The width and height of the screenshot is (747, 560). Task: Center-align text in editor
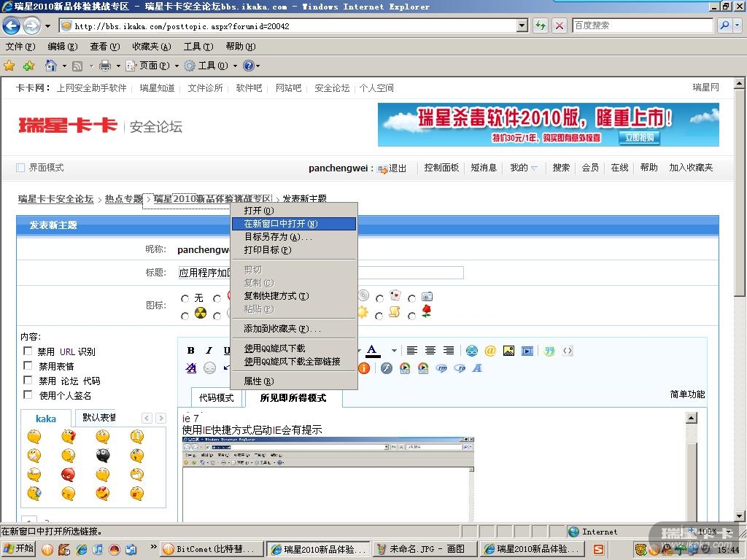click(430, 351)
